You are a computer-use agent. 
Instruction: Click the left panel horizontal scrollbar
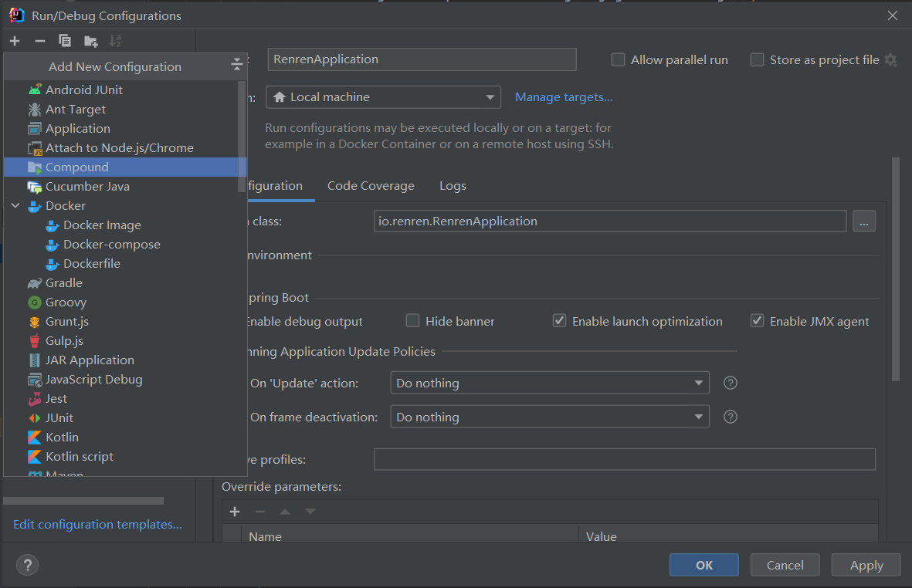pyautogui.click(x=83, y=501)
